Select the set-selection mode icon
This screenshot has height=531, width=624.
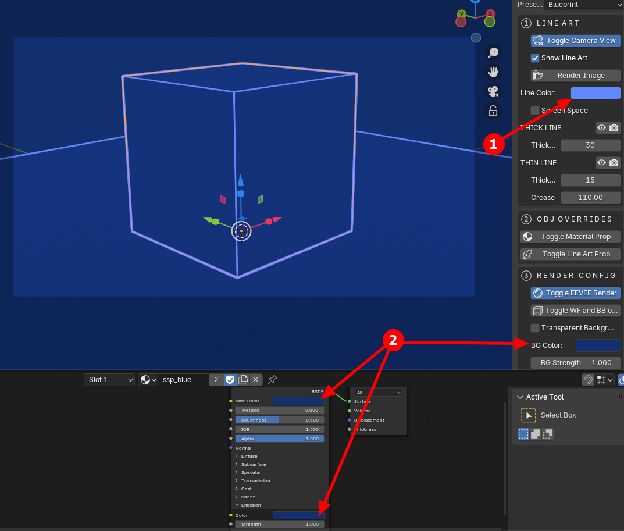[523, 434]
